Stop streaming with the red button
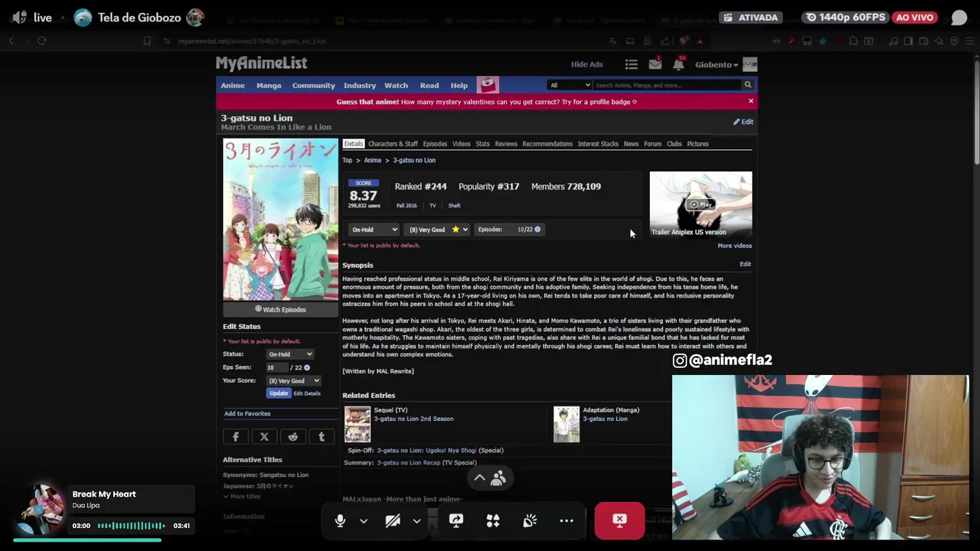This screenshot has width=980, height=551. 619,520
